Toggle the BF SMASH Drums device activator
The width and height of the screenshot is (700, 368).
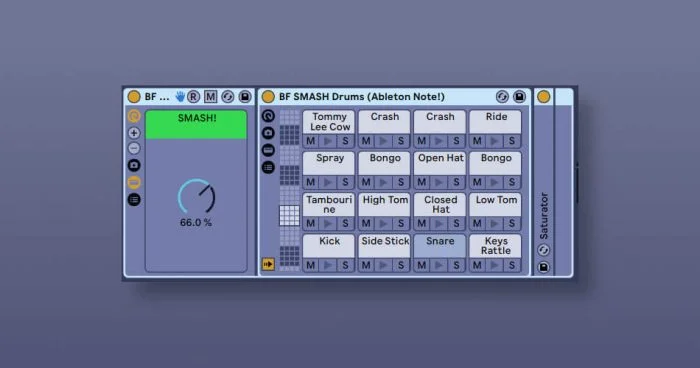click(x=268, y=96)
